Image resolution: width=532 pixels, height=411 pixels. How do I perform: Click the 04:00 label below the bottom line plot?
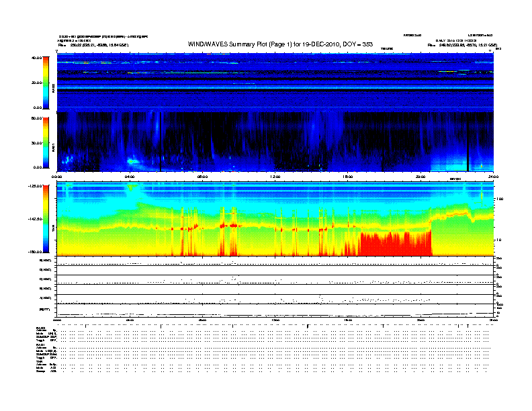(x=130, y=320)
